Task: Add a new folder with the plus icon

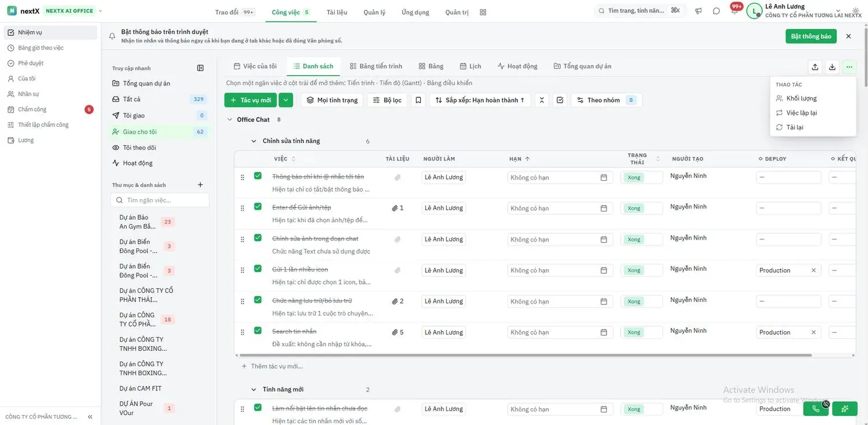Action: coord(200,185)
